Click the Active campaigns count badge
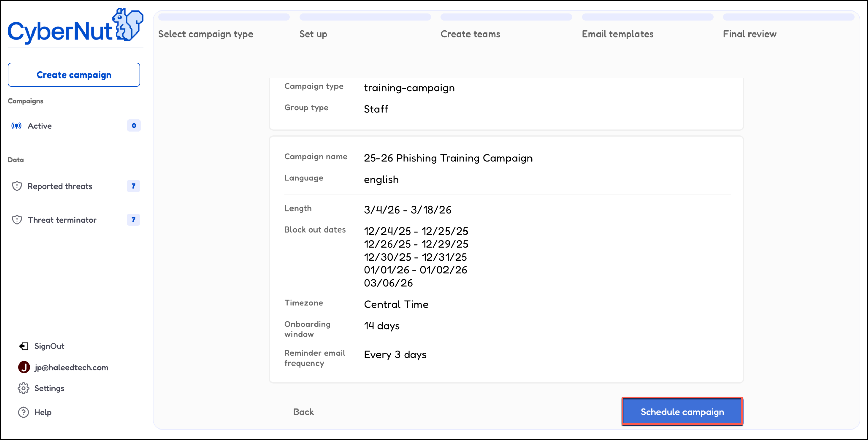 [x=134, y=126]
